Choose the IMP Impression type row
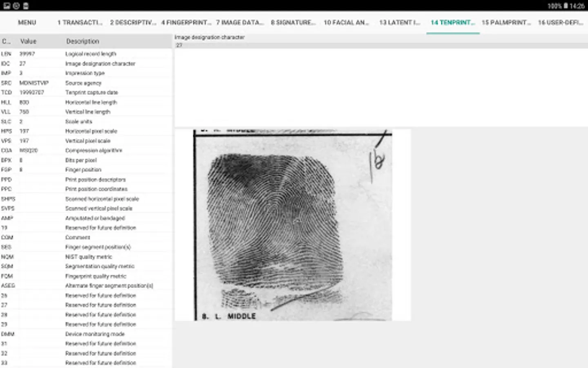Image resolution: width=588 pixels, height=368 pixels. pos(86,73)
